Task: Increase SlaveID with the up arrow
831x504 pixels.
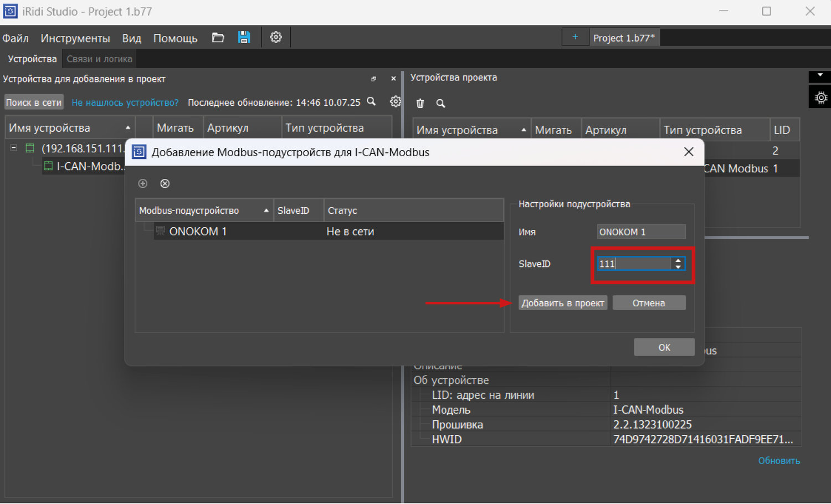Action: [x=678, y=261]
